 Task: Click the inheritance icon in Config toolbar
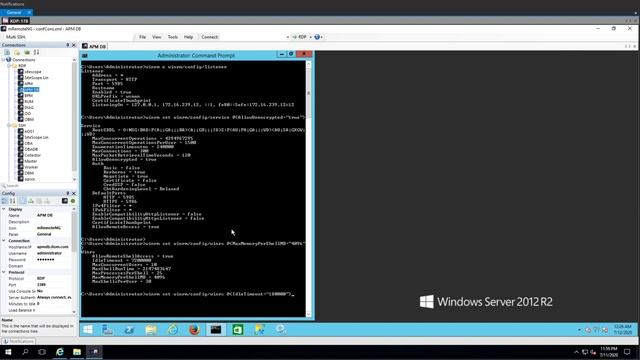[31, 201]
